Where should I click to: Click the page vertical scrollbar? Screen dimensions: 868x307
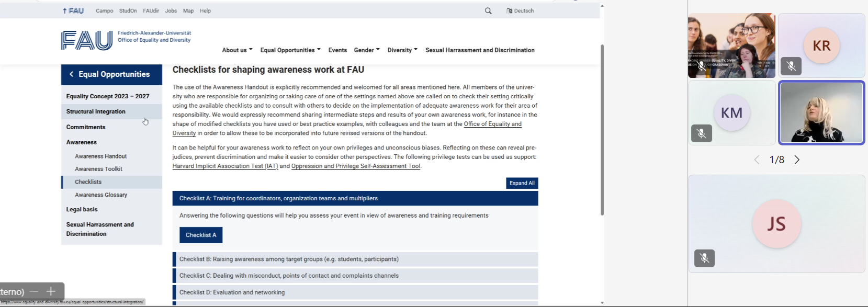(602, 131)
